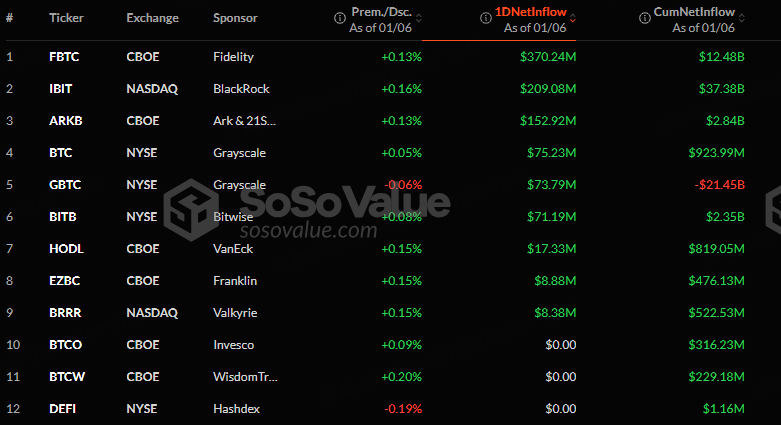Click the Exchange column header

pyautogui.click(x=152, y=18)
